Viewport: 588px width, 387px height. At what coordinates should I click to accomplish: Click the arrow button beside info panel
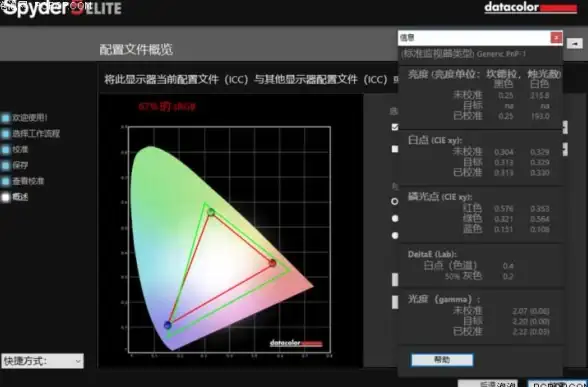[x=574, y=44]
